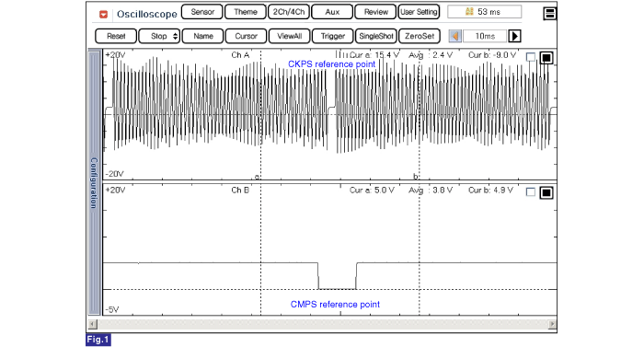Click the ZeroSet button
Screen dimensions: 644x347
420,36
